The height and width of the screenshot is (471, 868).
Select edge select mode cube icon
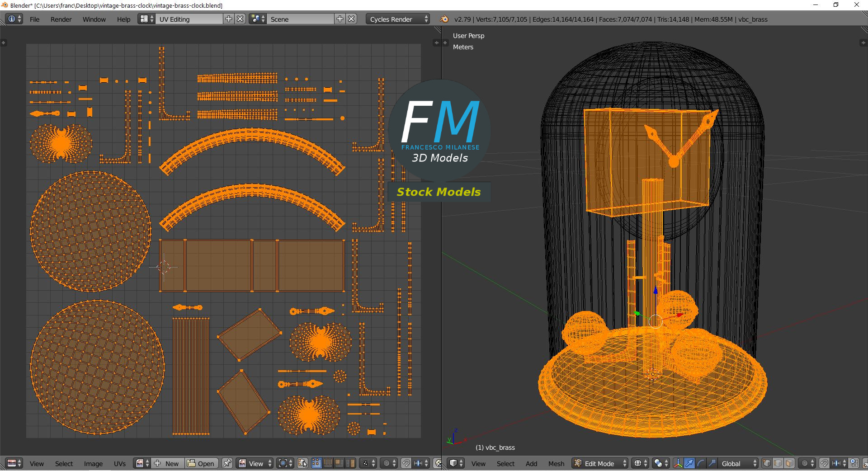(x=778, y=463)
